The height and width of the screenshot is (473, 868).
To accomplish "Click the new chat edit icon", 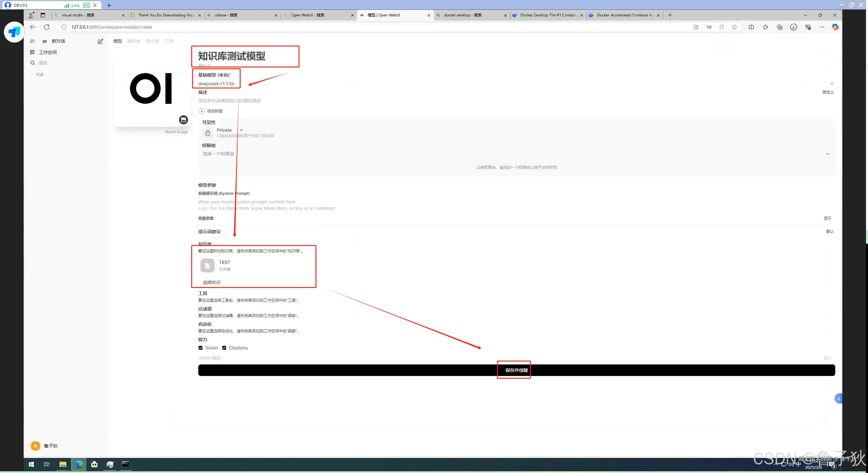I will [100, 41].
